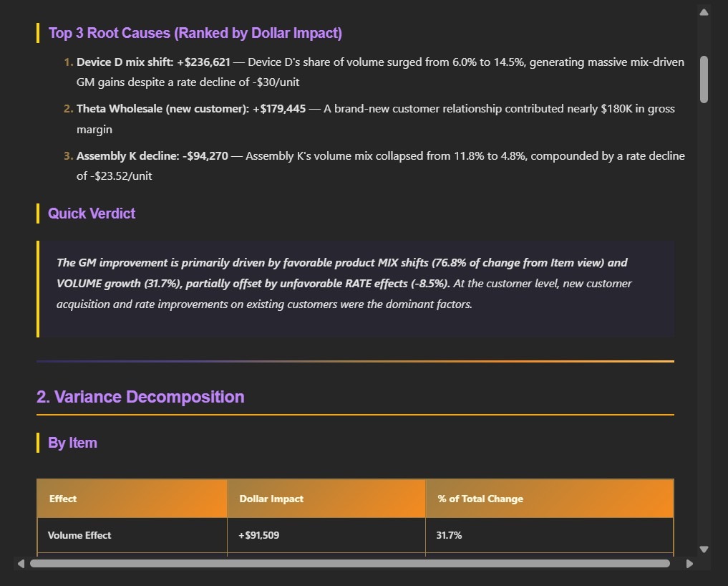
Task: Click the '31.7%' table cell
Action: pos(448,535)
